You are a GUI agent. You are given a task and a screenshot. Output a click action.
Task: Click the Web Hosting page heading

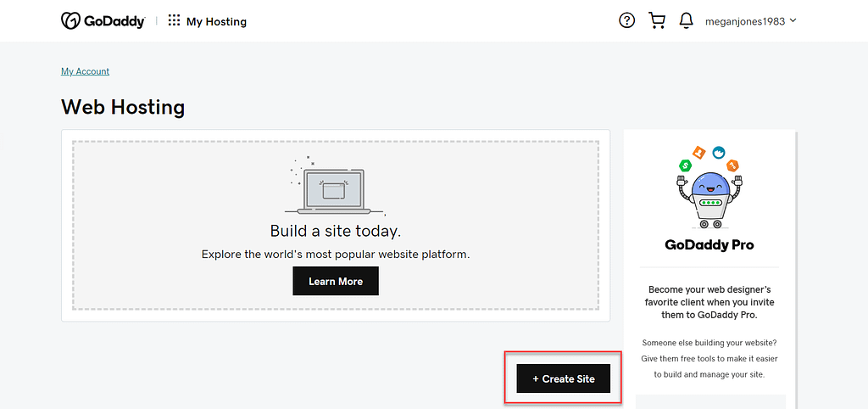pyautogui.click(x=123, y=107)
